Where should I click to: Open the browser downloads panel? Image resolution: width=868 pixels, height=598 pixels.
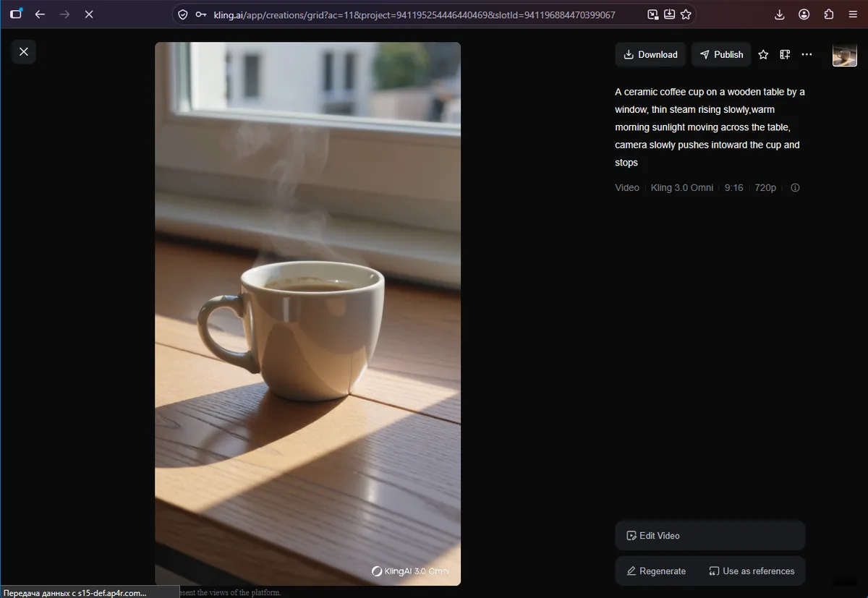(780, 14)
